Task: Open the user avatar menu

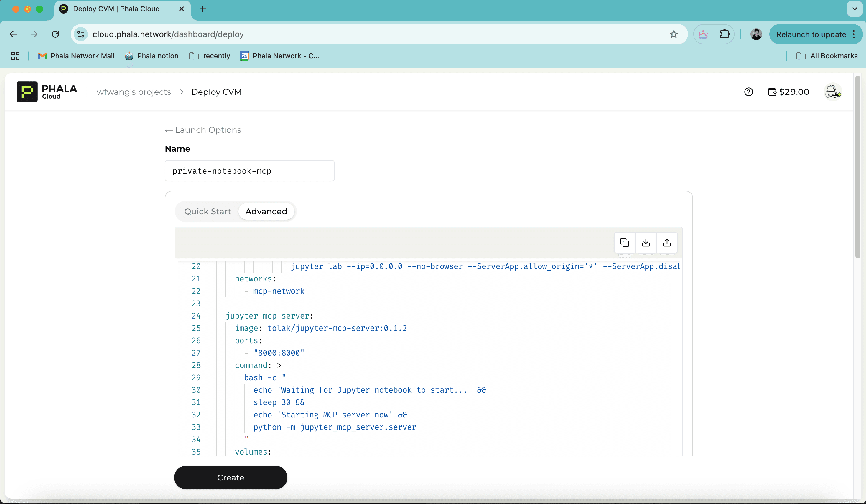Action: (x=833, y=92)
